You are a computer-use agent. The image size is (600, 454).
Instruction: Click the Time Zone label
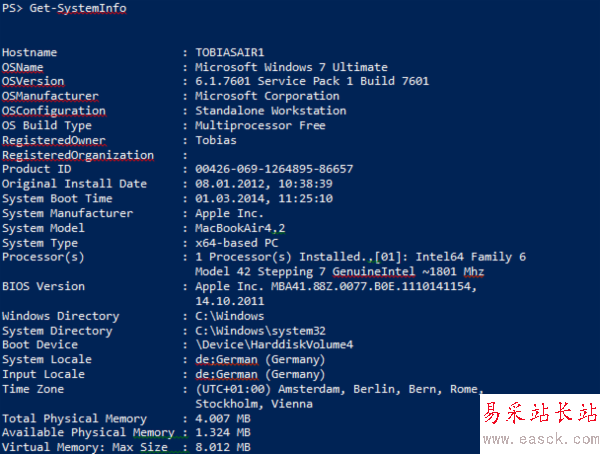(30, 389)
